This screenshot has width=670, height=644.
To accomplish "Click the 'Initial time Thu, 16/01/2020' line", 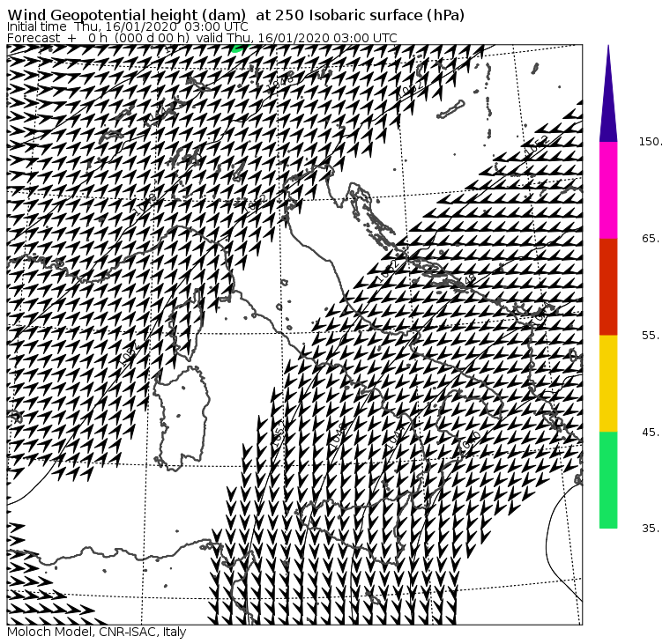I will click(127, 26).
